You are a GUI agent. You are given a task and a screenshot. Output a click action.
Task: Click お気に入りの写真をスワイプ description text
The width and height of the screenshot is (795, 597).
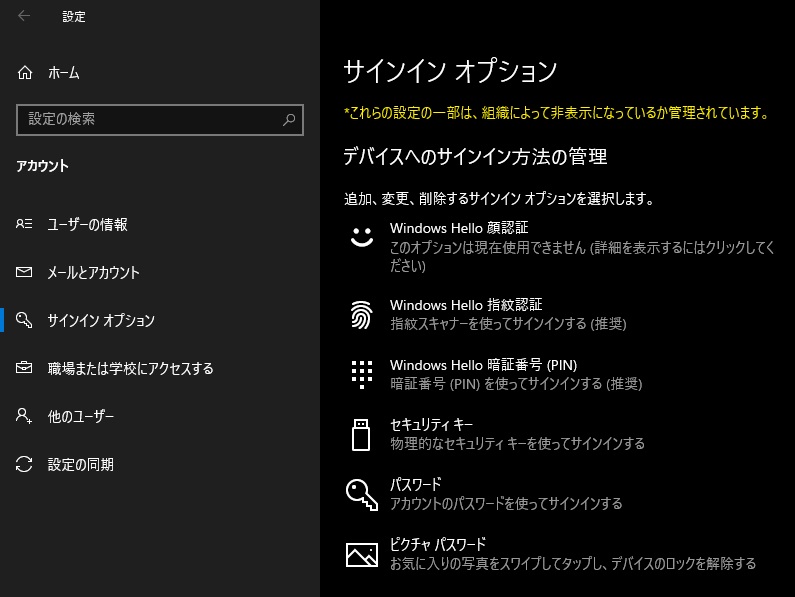[x=573, y=564]
